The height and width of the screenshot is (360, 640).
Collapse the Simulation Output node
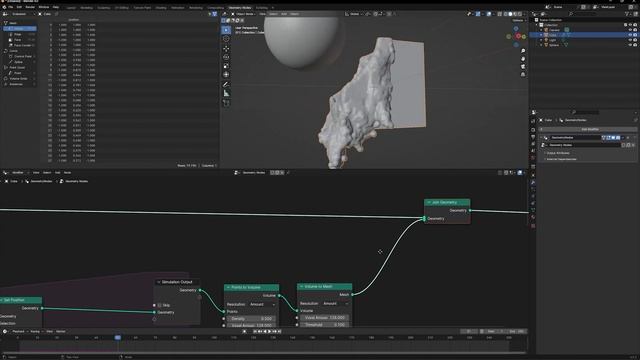click(x=159, y=282)
